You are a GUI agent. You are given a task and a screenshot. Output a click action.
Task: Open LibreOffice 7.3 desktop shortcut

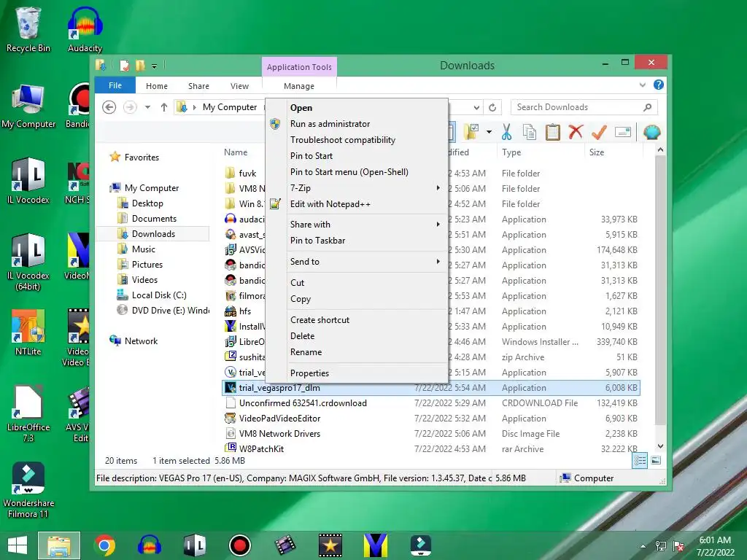click(x=28, y=413)
